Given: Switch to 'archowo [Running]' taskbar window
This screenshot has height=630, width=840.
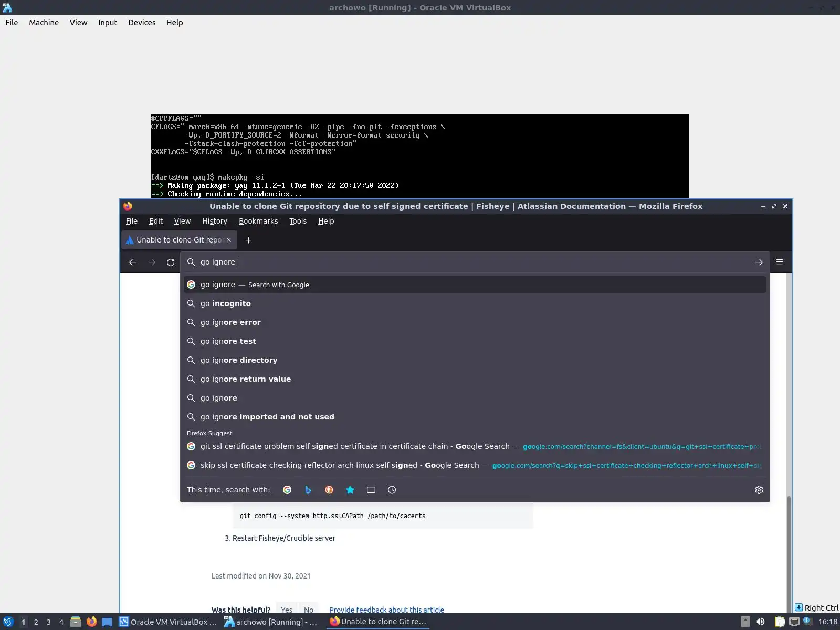Looking at the screenshot, I should pos(271,622).
